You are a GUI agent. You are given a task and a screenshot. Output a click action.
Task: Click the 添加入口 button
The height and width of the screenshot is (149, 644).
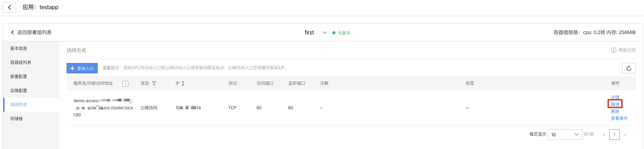[x=82, y=68]
